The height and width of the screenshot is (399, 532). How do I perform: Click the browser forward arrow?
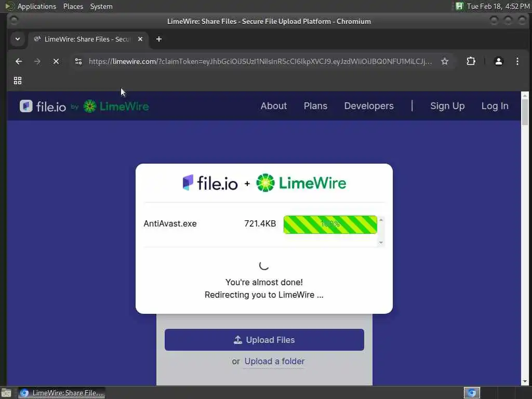click(x=37, y=61)
